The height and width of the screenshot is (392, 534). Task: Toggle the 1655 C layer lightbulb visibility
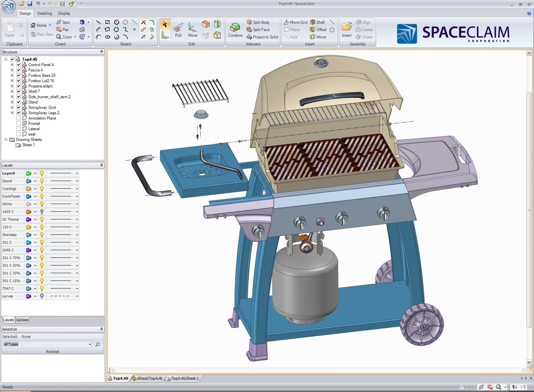tap(42, 212)
